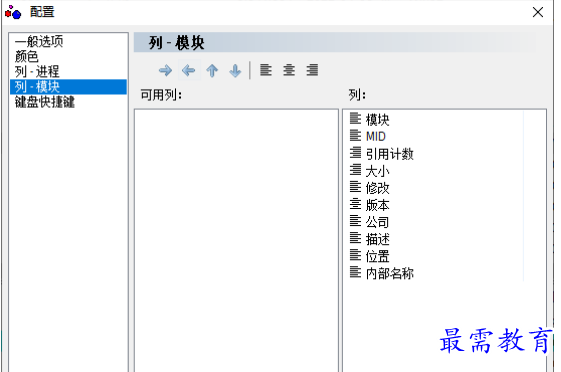Click the alignment icon beside 引用计数
Viewport: 561px width, 372px height.
[355, 152]
